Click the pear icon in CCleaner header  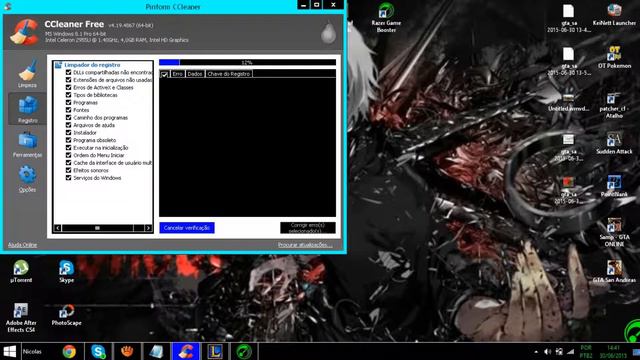(328, 33)
